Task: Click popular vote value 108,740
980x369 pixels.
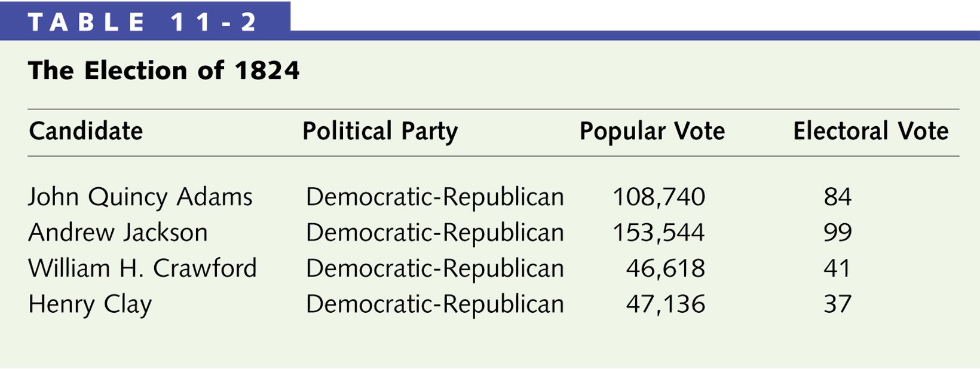Action: click(x=659, y=197)
